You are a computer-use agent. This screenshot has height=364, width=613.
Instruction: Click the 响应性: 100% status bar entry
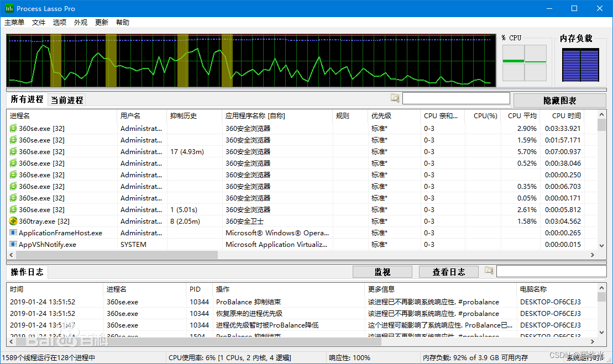349,357
